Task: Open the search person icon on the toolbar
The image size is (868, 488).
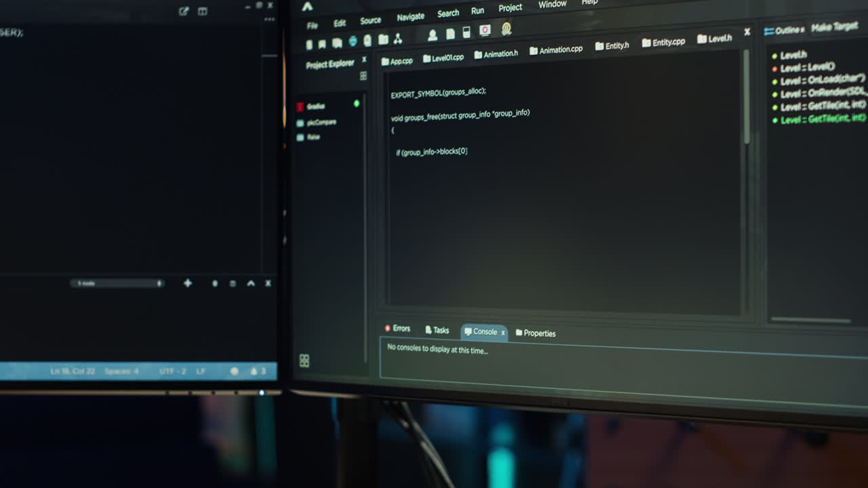Action: point(505,30)
